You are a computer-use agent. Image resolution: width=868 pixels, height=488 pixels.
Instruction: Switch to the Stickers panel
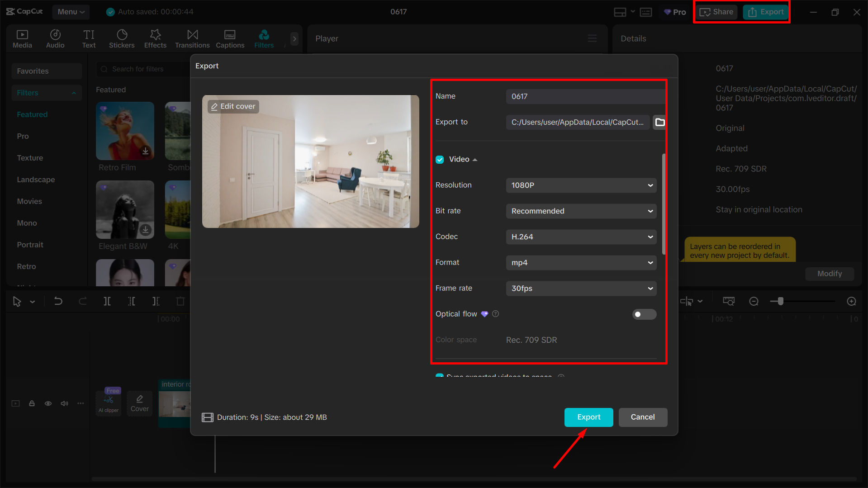pyautogui.click(x=121, y=38)
